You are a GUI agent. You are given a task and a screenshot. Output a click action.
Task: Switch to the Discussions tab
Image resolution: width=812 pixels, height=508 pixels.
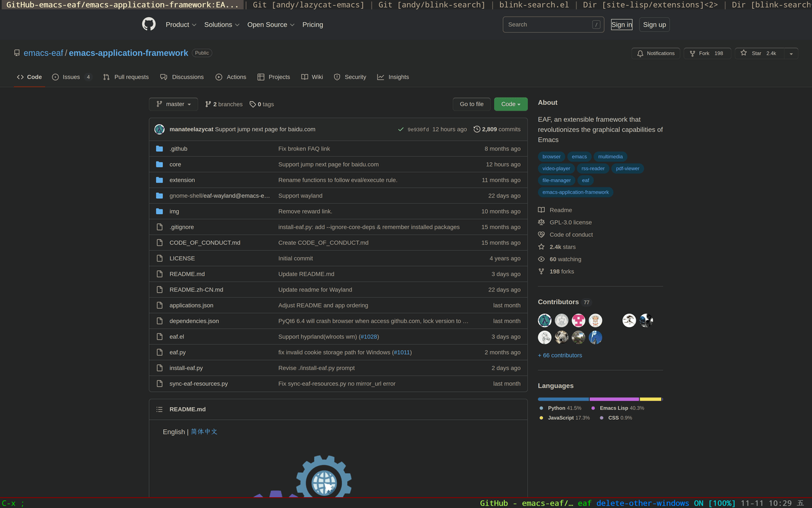(x=182, y=77)
